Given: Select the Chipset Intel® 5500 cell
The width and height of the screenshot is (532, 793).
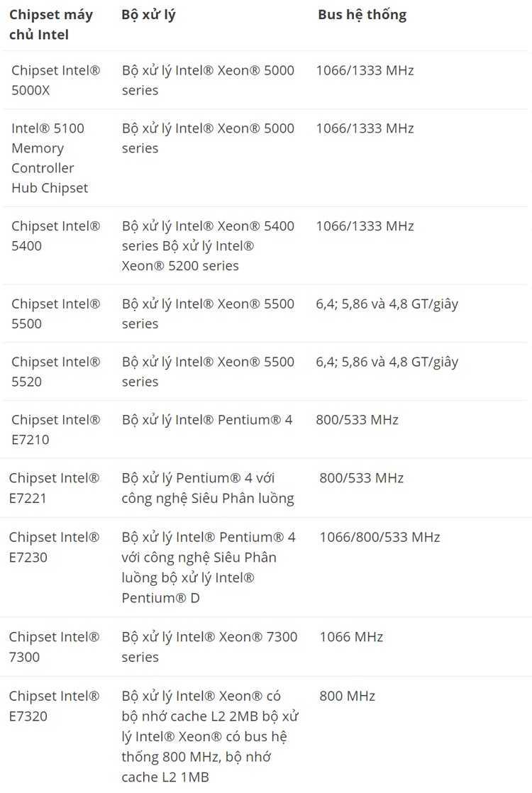Looking at the screenshot, I should [x=56, y=314].
